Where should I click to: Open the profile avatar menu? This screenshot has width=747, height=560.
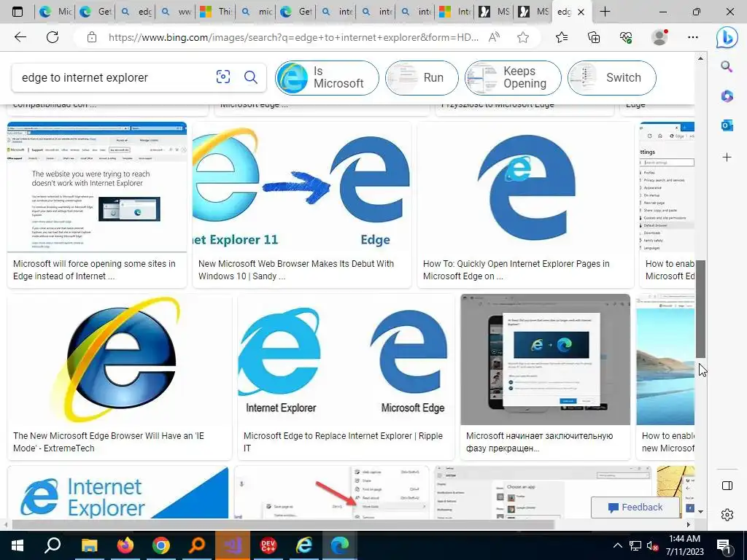pyautogui.click(x=659, y=37)
